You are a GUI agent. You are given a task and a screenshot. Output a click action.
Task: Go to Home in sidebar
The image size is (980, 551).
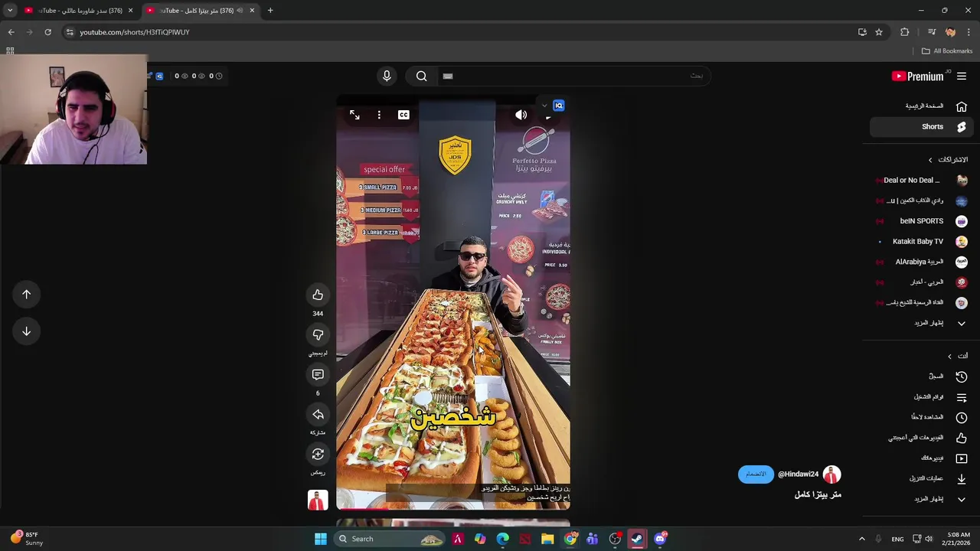pos(923,106)
